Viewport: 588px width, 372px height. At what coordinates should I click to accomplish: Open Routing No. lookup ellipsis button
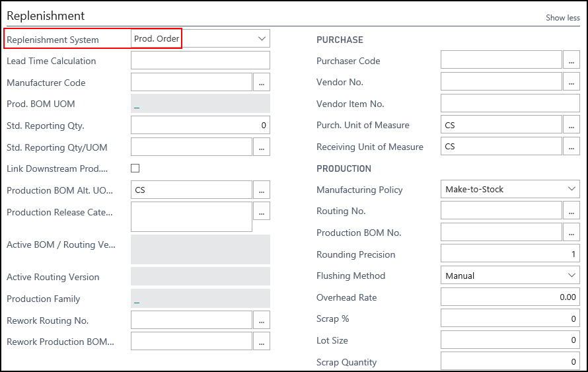pos(571,211)
